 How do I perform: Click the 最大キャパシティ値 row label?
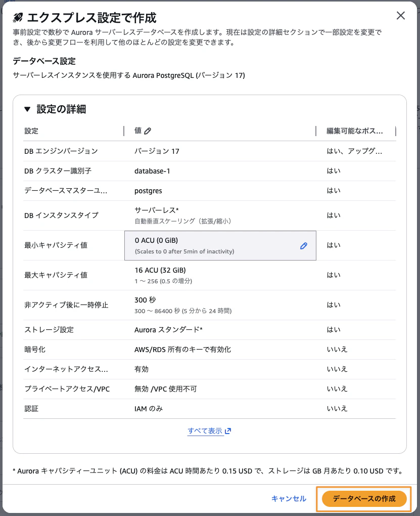pyautogui.click(x=56, y=275)
